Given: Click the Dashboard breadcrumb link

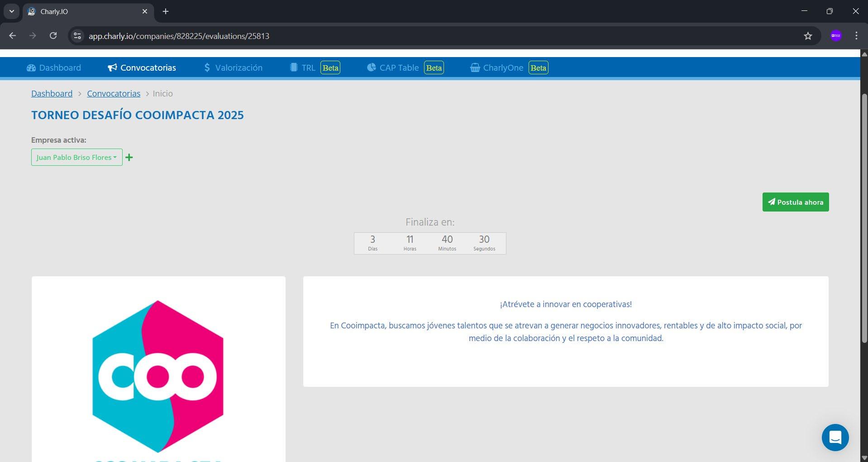Looking at the screenshot, I should [x=52, y=94].
